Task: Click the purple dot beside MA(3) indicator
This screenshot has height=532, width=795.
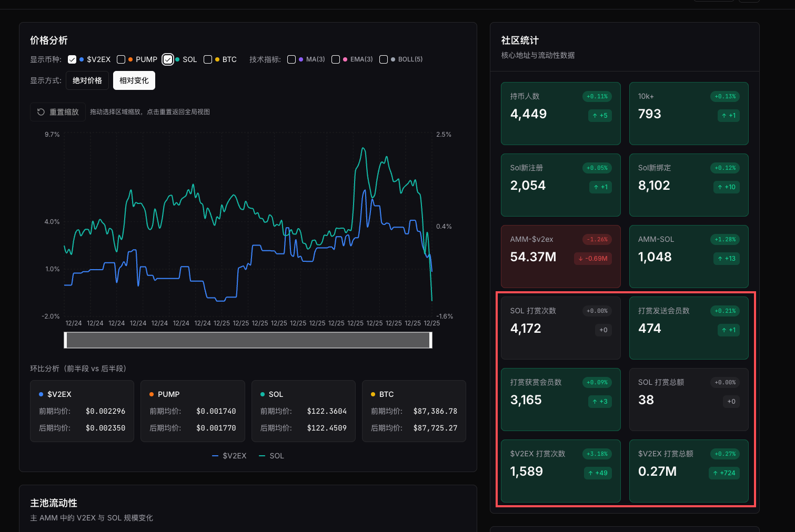Action: pyautogui.click(x=301, y=59)
